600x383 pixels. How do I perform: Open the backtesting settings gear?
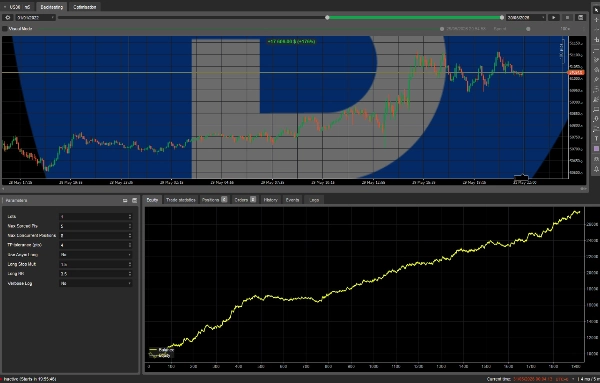[x=8, y=18]
